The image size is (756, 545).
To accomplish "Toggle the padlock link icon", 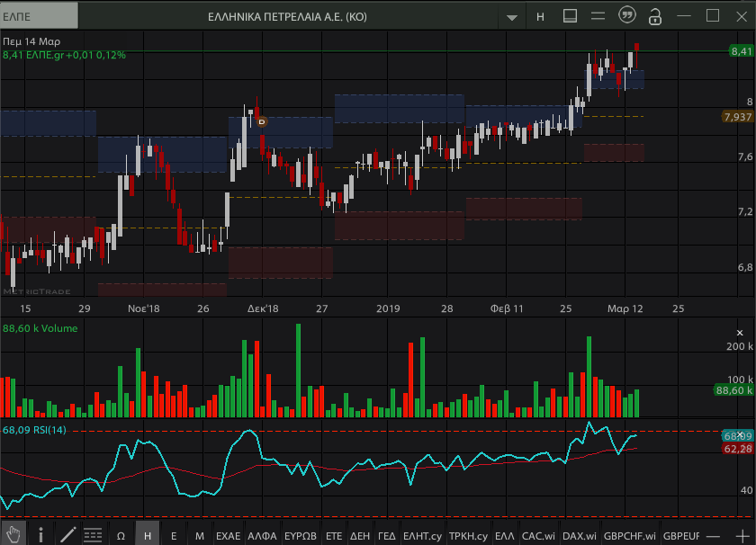I will click(x=655, y=17).
